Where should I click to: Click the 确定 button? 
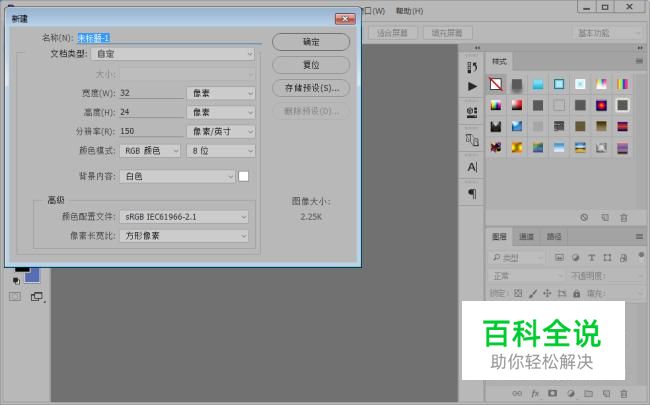click(311, 42)
